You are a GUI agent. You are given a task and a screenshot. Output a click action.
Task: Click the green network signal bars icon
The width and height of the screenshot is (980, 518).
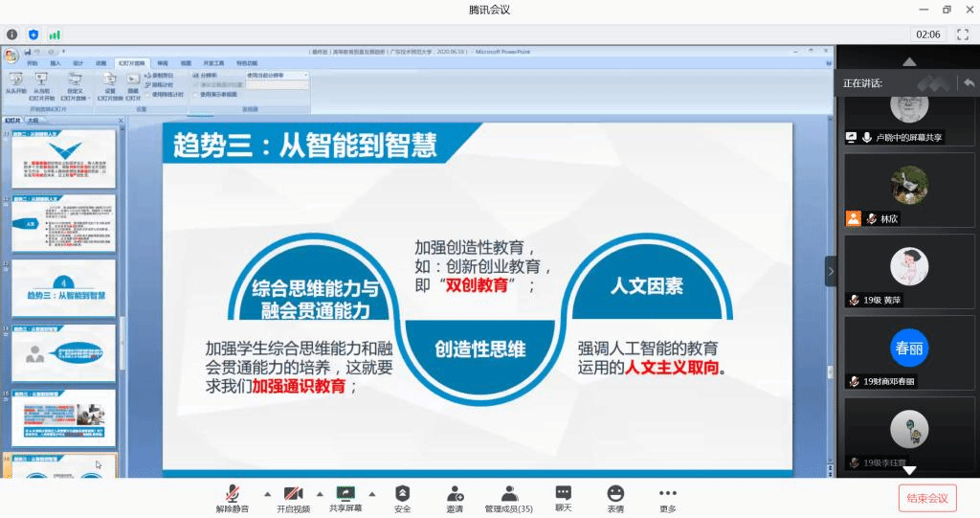[55, 34]
